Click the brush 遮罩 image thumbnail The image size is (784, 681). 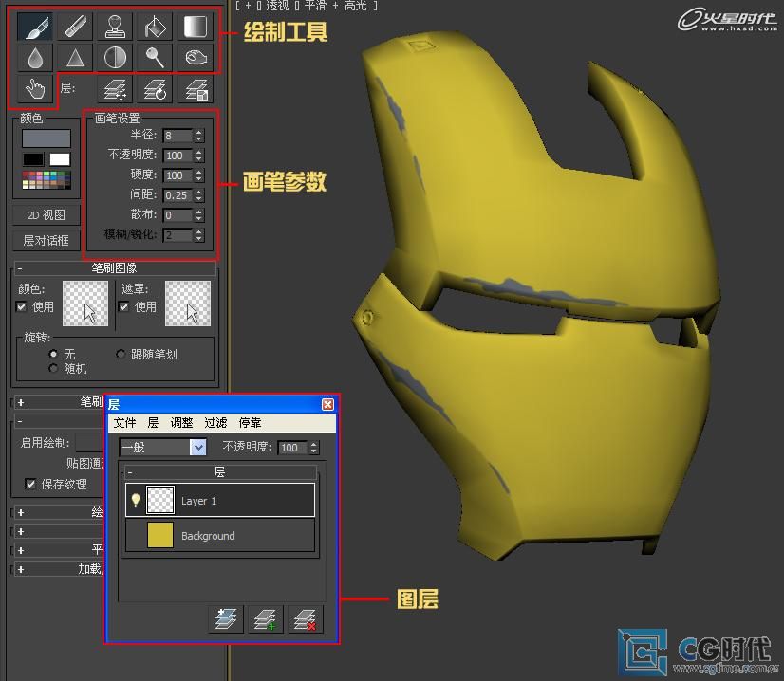[188, 304]
